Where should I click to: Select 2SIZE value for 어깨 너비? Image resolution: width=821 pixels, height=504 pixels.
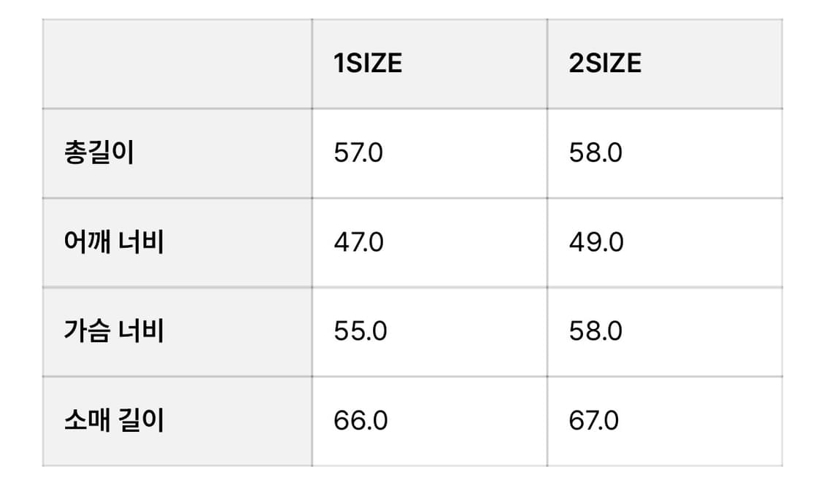596,243
